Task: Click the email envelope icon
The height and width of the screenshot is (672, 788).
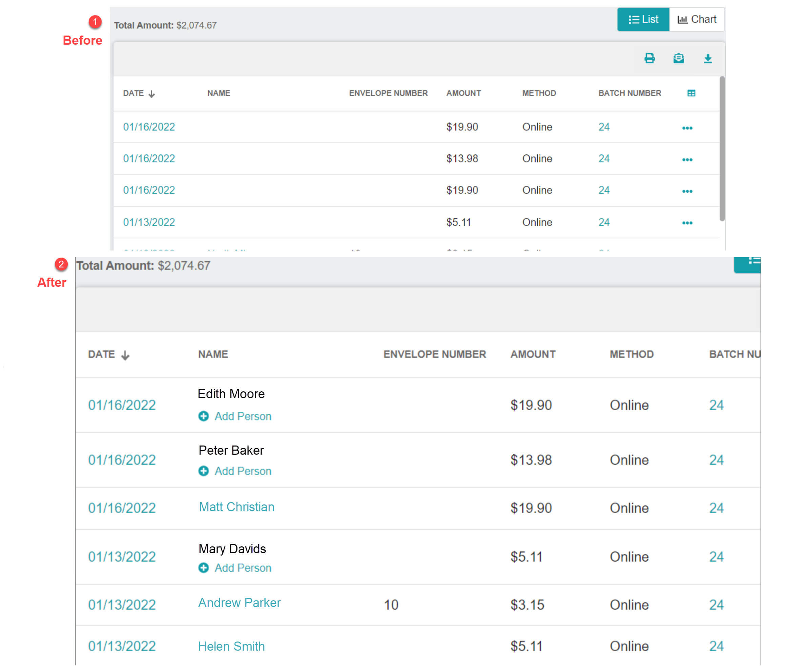Action: coord(679,58)
